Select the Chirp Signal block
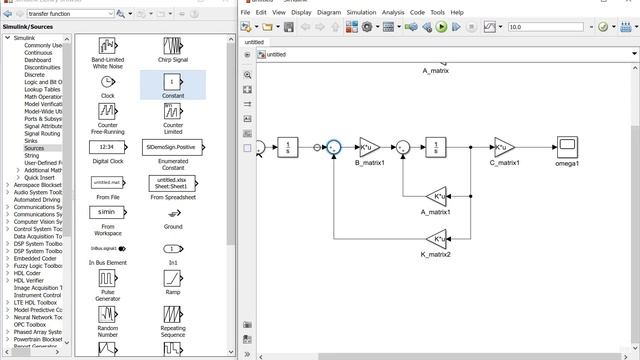The image size is (640, 360). point(173,46)
